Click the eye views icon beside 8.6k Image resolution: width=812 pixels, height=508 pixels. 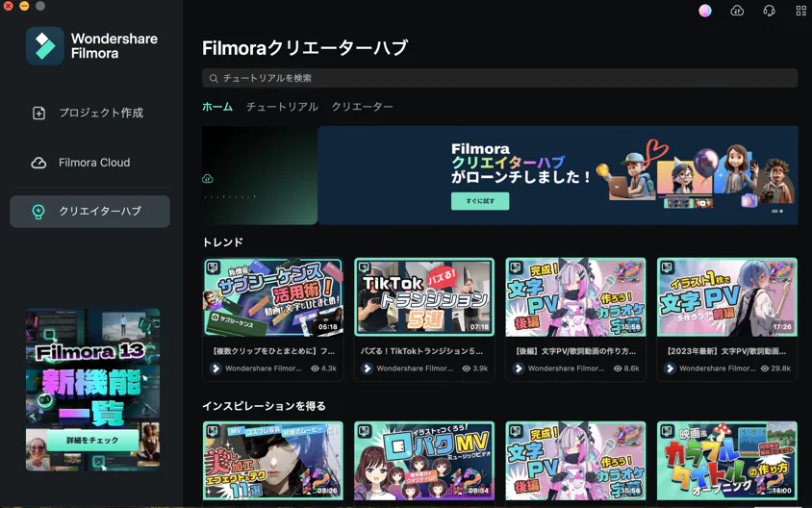[x=618, y=368]
